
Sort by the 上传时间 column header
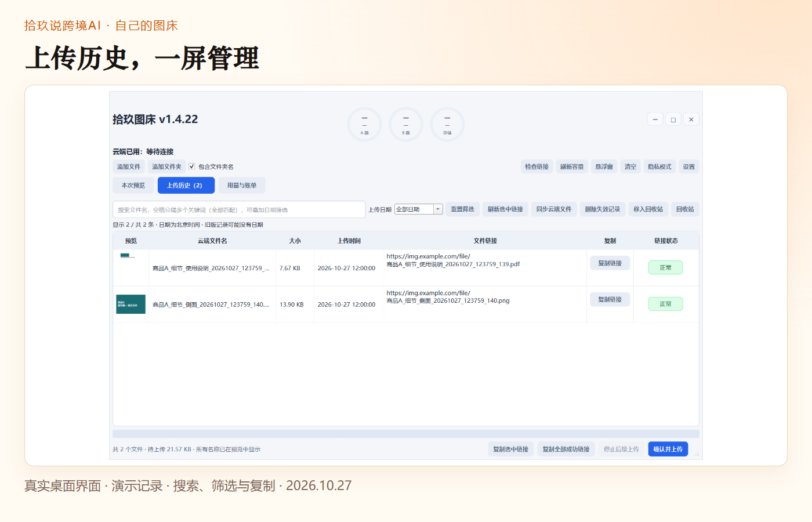(349, 241)
